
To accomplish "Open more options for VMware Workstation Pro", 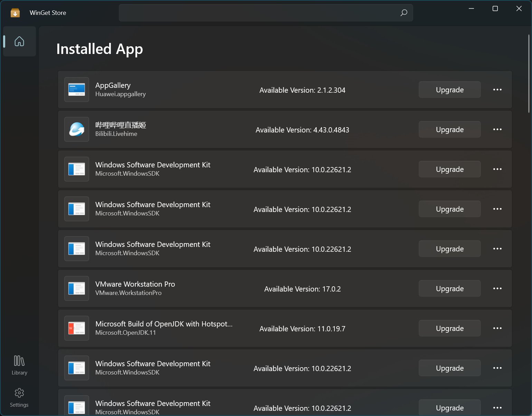I will [497, 288].
